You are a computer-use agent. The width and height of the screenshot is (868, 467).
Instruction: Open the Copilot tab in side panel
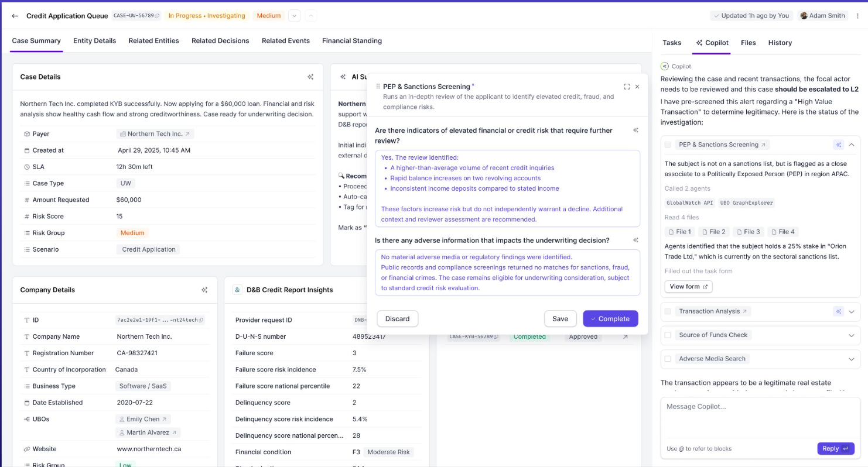coord(712,43)
